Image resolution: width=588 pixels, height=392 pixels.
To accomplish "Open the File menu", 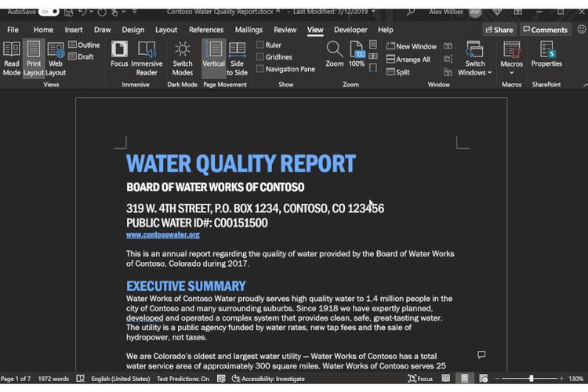I will (x=13, y=30).
